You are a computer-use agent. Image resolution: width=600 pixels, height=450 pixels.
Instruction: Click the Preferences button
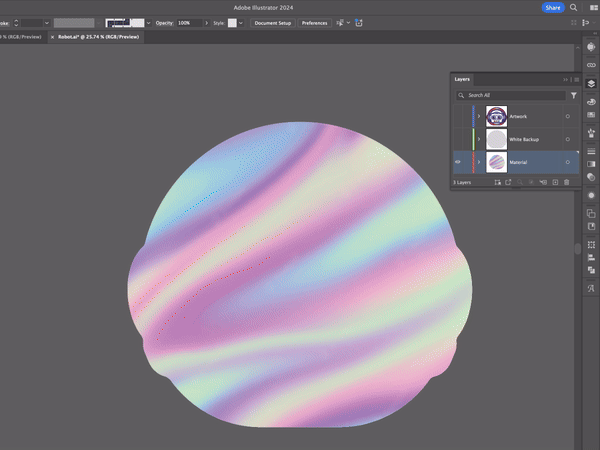(x=315, y=23)
